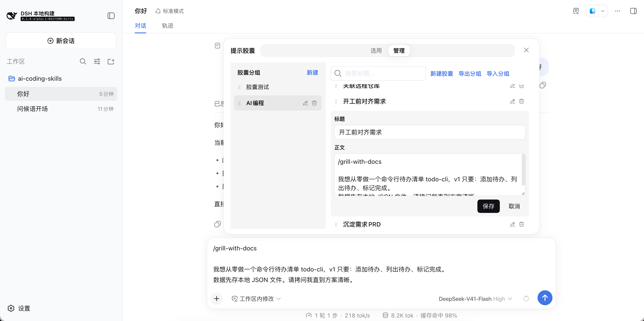The width and height of the screenshot is (644, 321).
Task: Switch to the 对话 tab
Action: point(140,25)
